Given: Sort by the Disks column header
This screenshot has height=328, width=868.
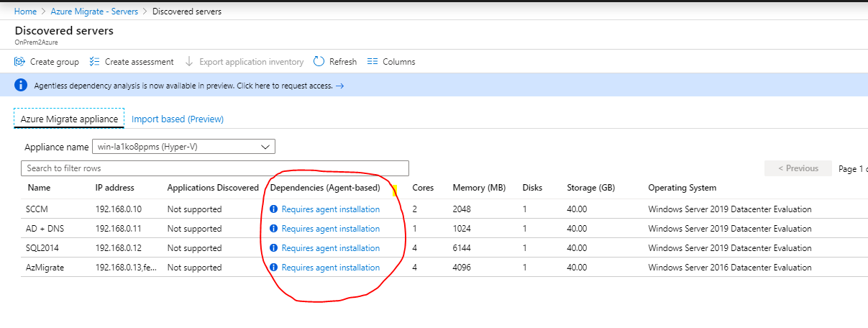Looking at the screenshot, I should (532, 188).
